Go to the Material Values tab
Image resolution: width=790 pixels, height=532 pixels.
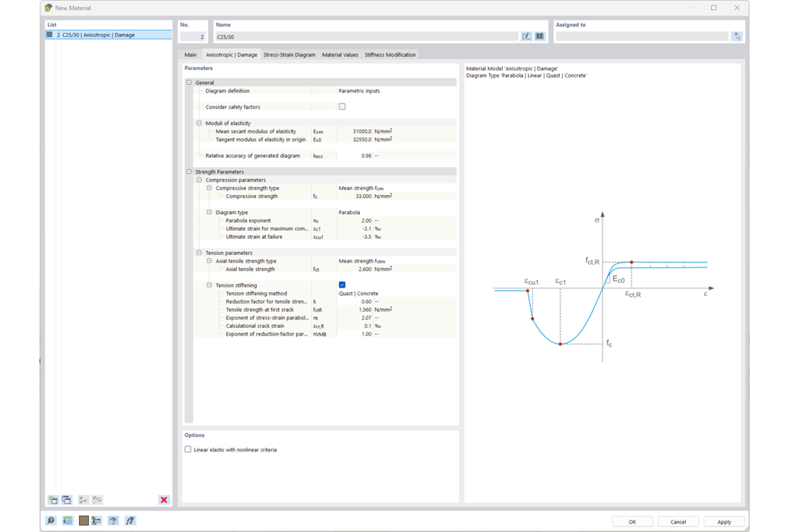(340, 55)
